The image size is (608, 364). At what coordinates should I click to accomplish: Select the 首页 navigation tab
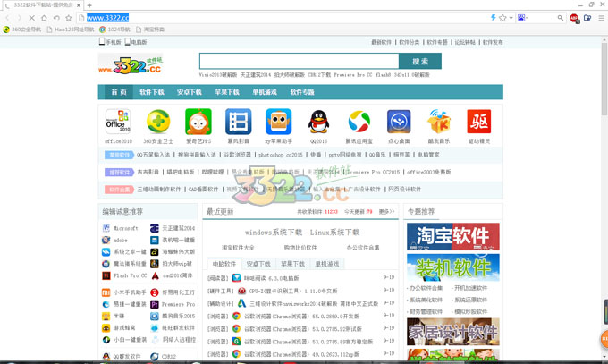(119, 92)
